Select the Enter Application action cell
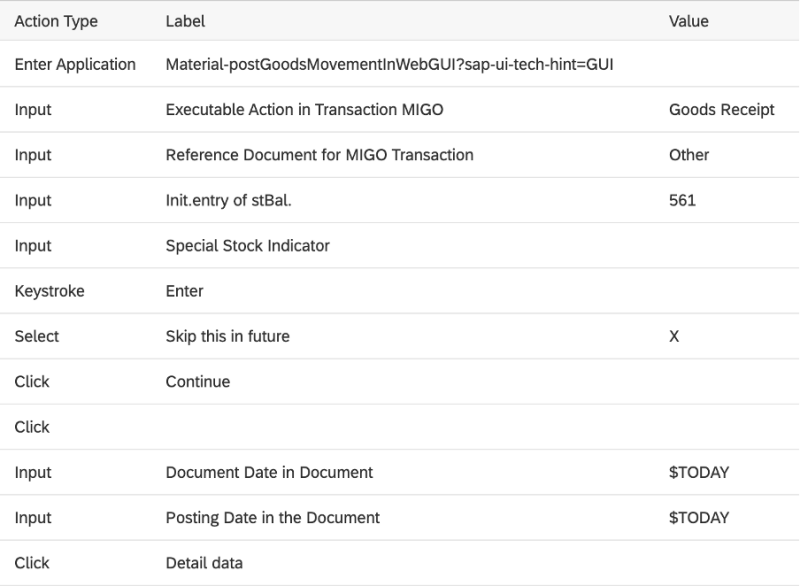The width and height of the screenshot is (800, 586). pyautogui.click(x=75, y=65)
